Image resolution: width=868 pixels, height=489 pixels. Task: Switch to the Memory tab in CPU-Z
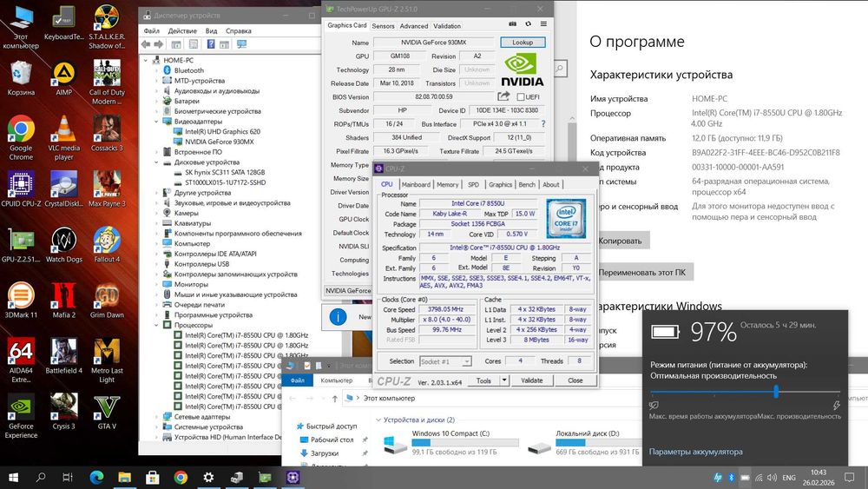[447, 184]
